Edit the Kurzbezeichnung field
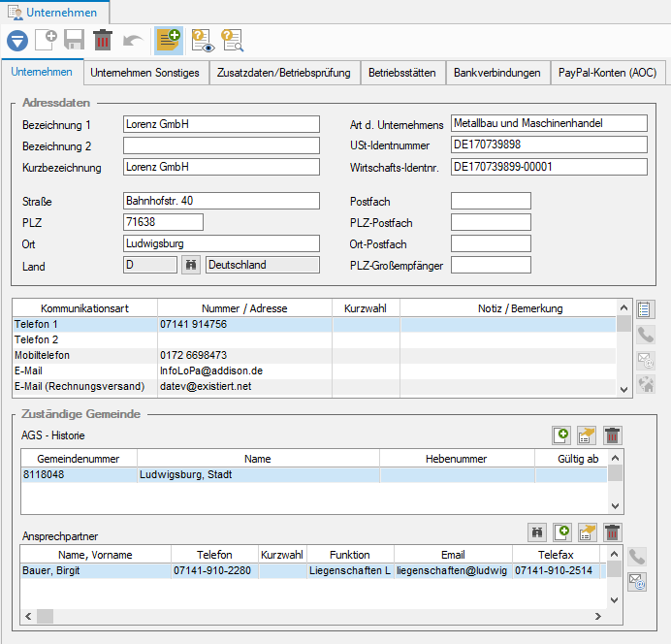The height and width of the screenshot is (644, 671). click(x=221, y=167)
